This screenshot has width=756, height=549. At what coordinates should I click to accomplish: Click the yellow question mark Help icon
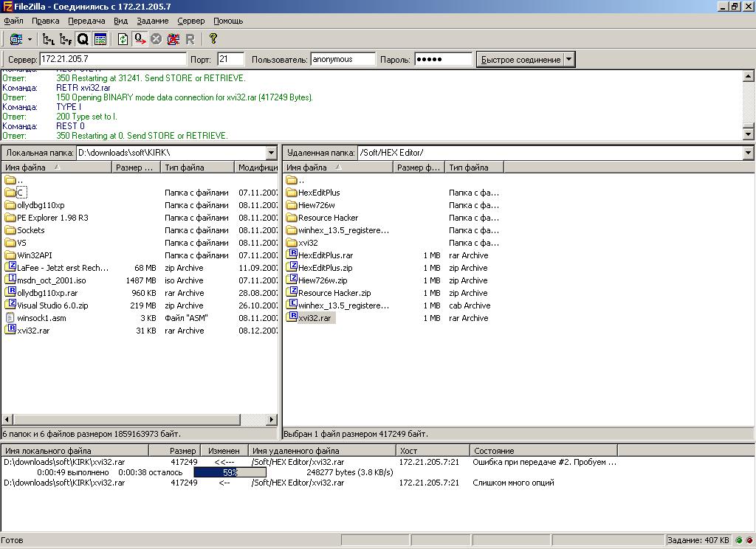[213, 39]
